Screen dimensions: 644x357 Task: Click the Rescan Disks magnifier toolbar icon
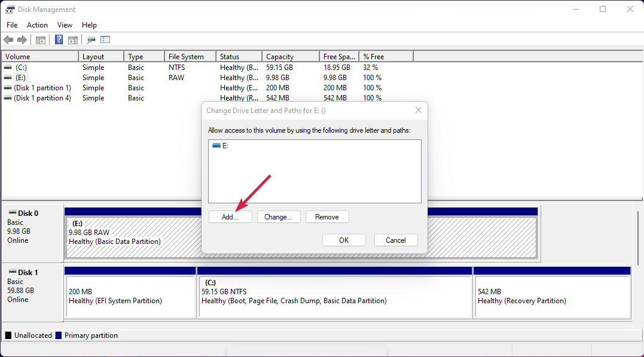point(91,40)
